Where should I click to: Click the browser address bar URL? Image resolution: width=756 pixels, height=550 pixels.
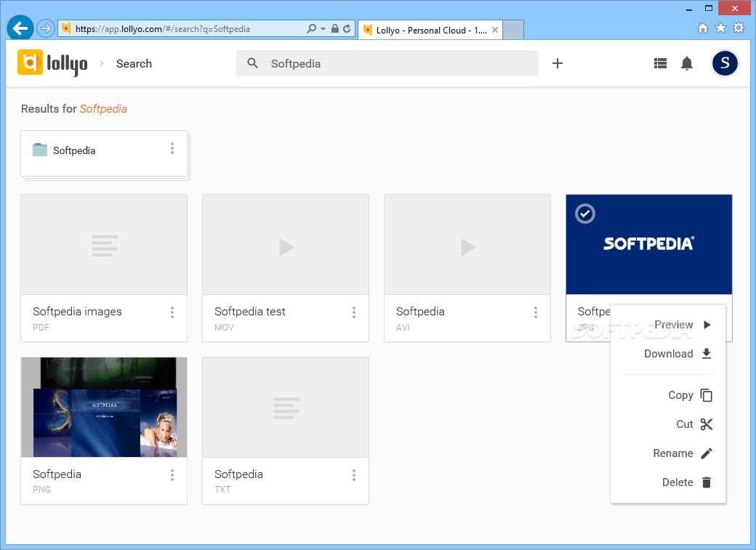click(163, 29)
